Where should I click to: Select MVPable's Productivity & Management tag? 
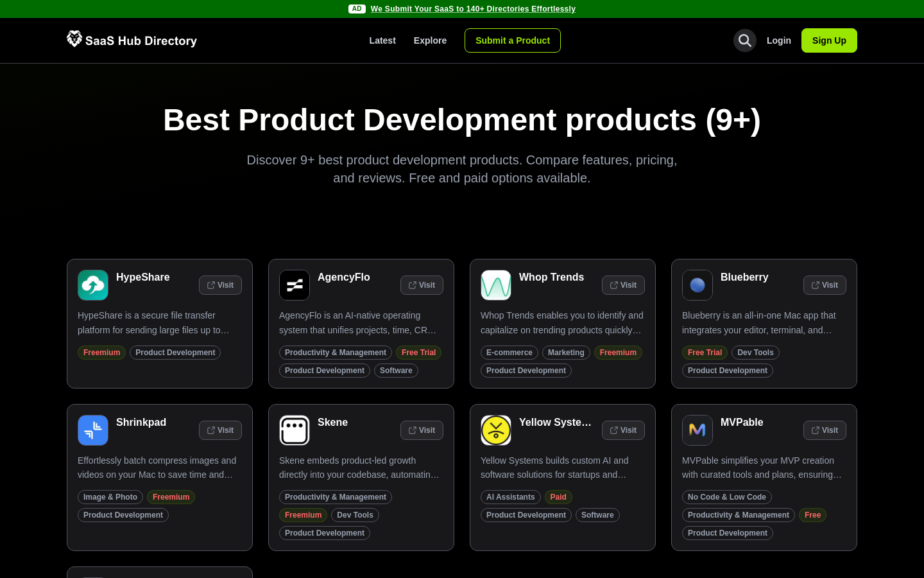pyautogui.click(x=739, y=515)
